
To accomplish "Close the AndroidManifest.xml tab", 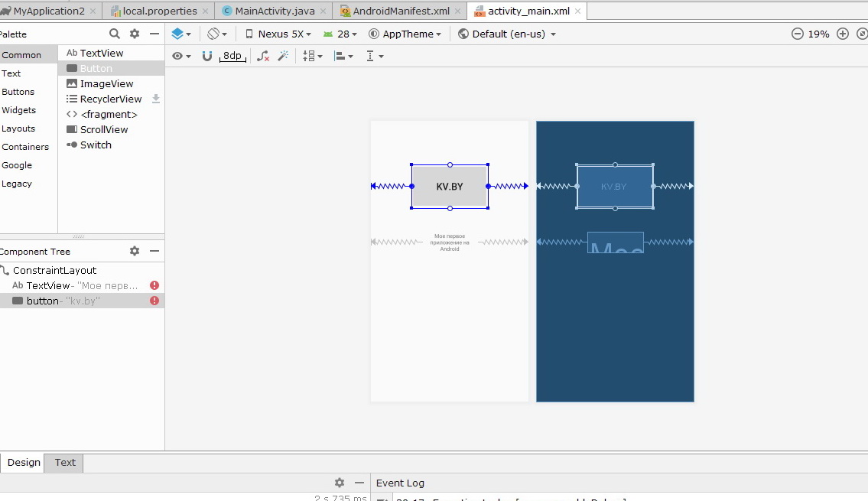I will (458, 11).
